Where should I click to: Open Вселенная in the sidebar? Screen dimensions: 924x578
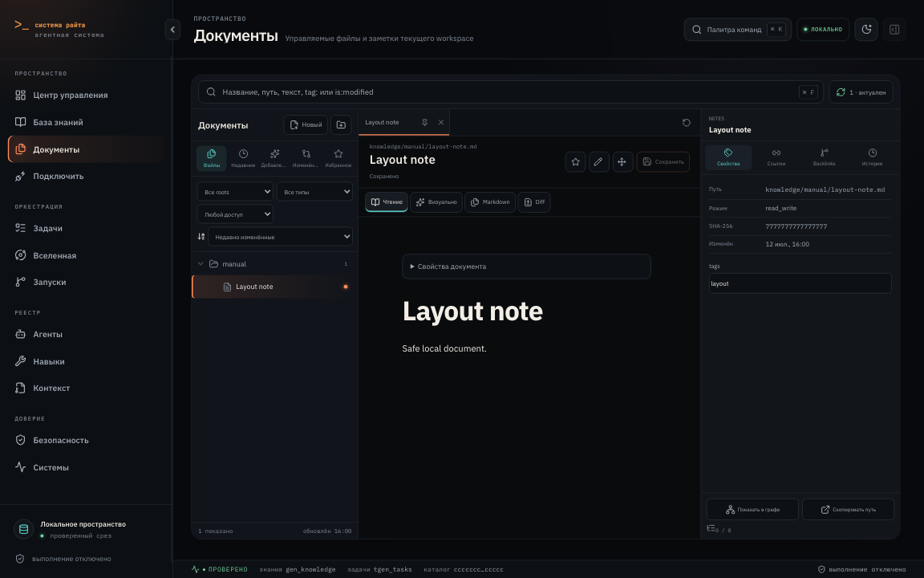(86, 255)
